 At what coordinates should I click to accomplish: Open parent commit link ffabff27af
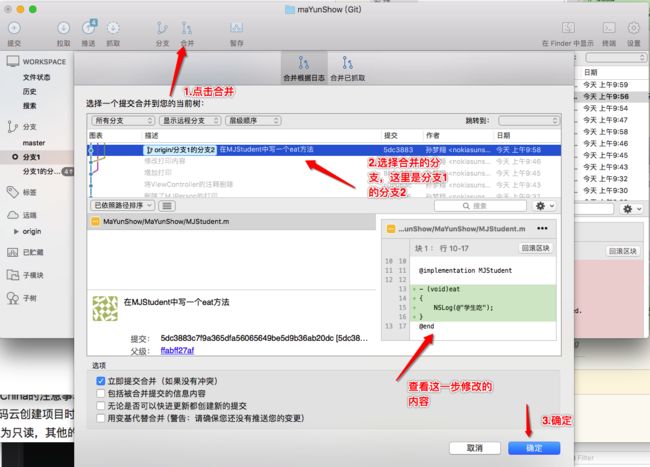(177, 351)
